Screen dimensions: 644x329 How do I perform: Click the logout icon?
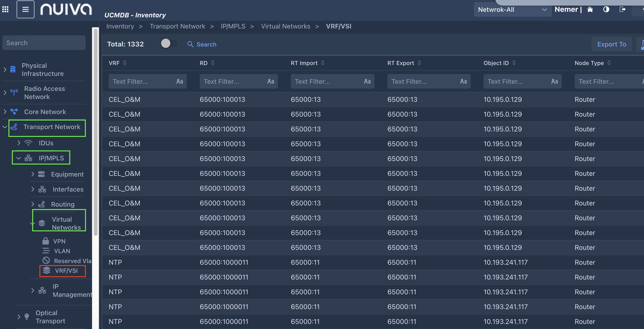coord(622,9)
